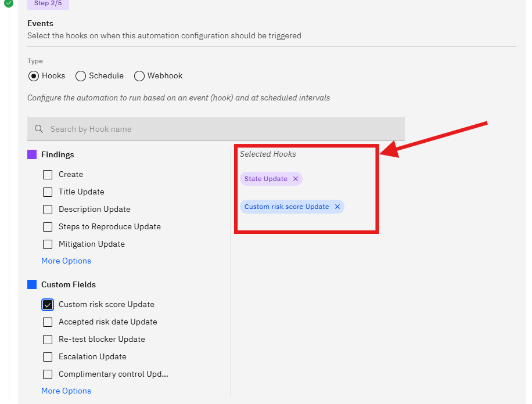
Task: Check the Description Update hook
Action: pyautogui.click(x=48, y=210)
